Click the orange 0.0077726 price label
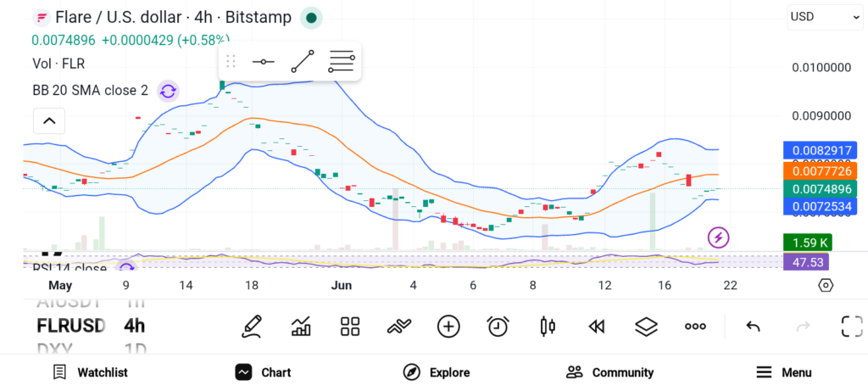The image size is (868, 391). (821, 170)
